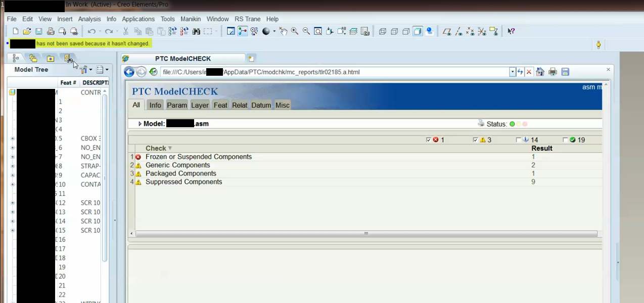
Task: Open Model Tree show options dropdown
Action: coord(102,70)
